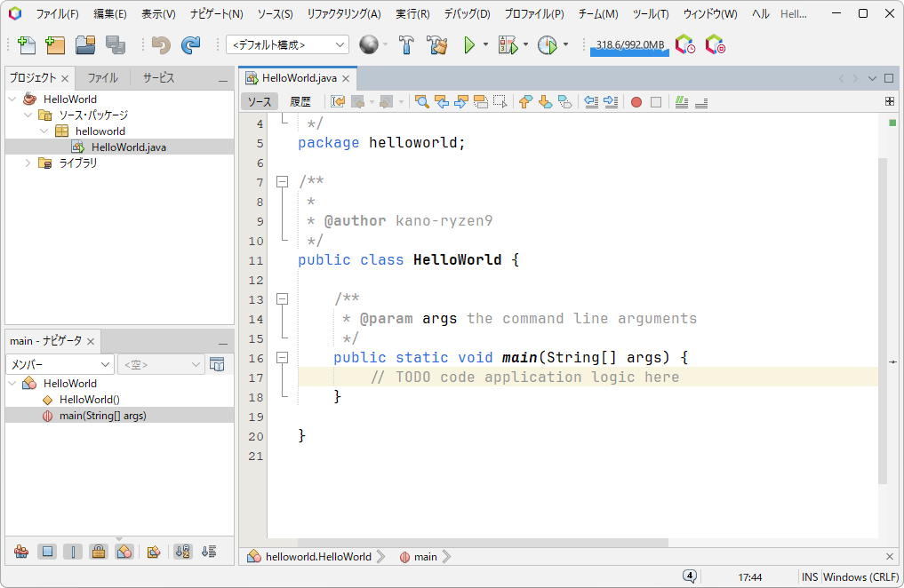Toggle Sort by Name A-Z in navigator
Image resolution: width=904 pixels, height=588 pixels.
pyautogui.click(x=183, y=552)
